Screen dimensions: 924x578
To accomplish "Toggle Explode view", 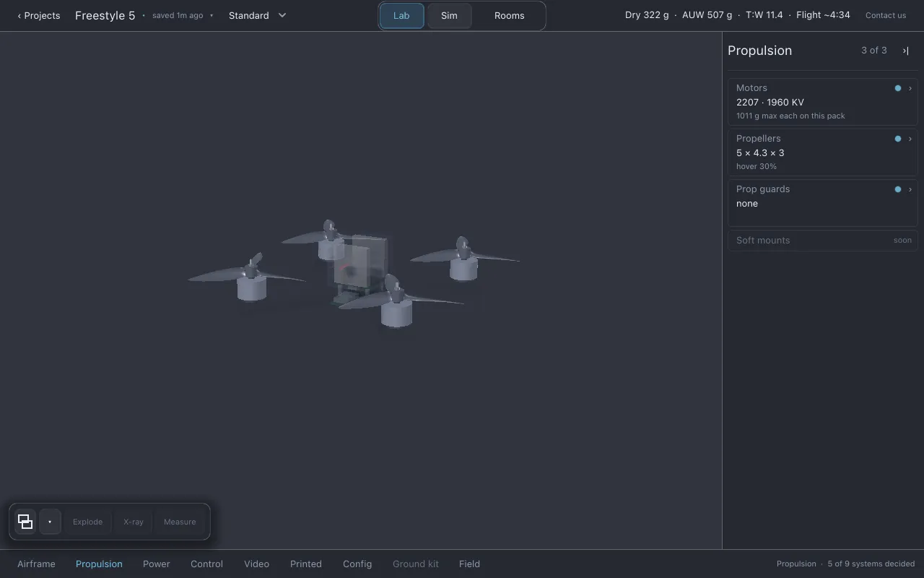I will 87,522.
